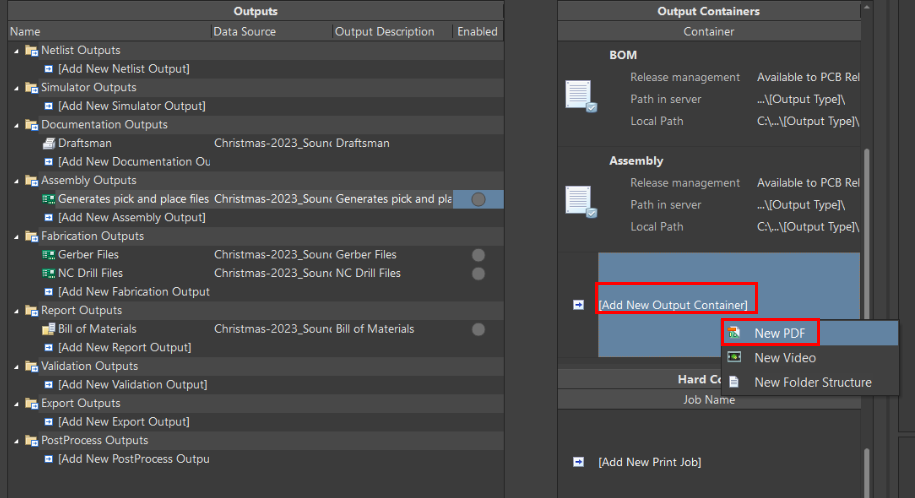Click Add New Documentation Output row

click(134, 162)
